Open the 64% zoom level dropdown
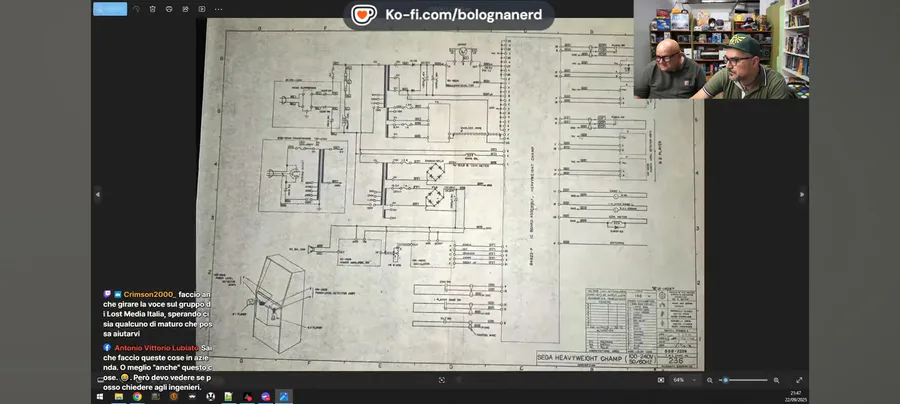900x404 pixels. [685, 380]
